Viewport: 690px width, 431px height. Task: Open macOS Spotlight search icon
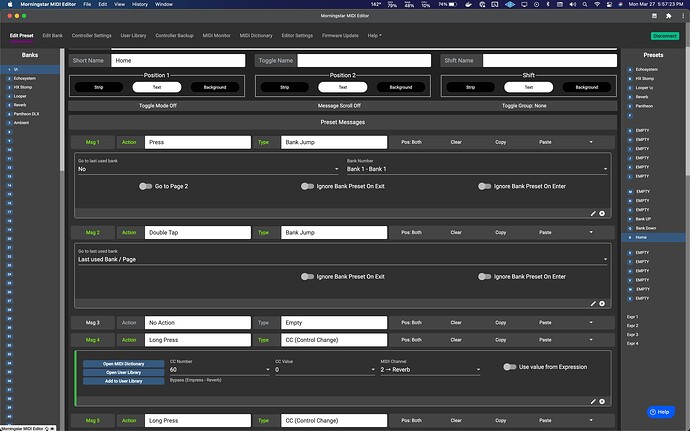pyautogui.click(x=585, y=4)
